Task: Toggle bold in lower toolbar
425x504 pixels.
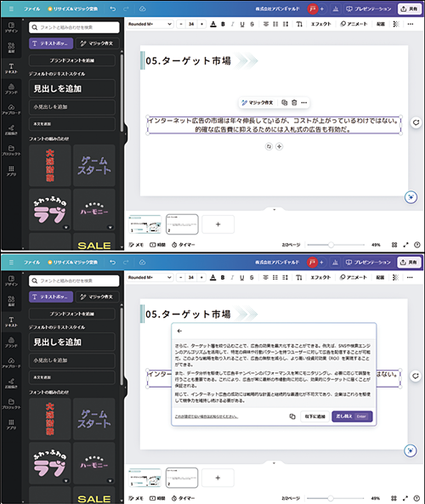Action: click(x=223, y=277)
